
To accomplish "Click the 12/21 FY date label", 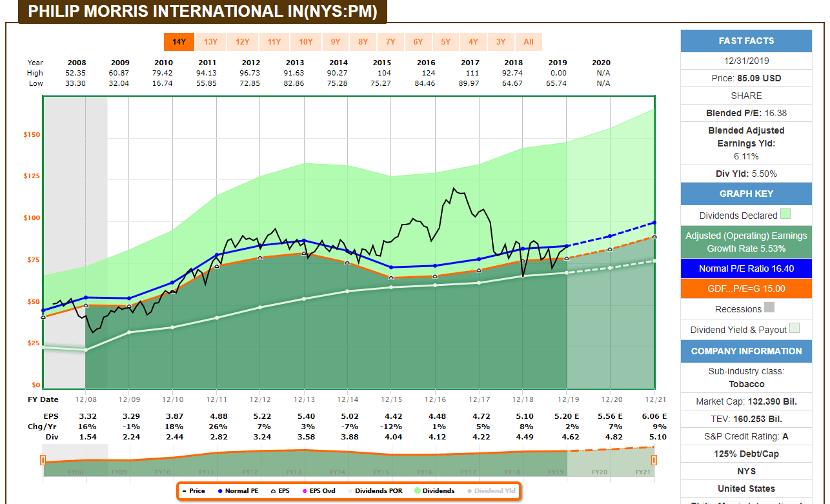I will tap(654, 399).
